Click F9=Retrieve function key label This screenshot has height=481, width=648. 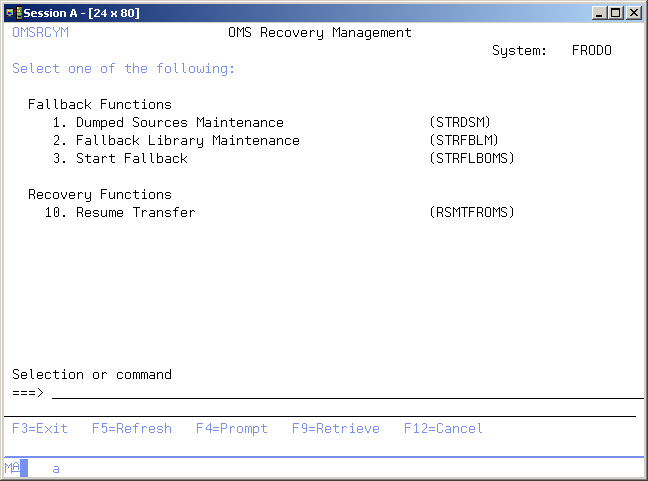tap(336, 428)
